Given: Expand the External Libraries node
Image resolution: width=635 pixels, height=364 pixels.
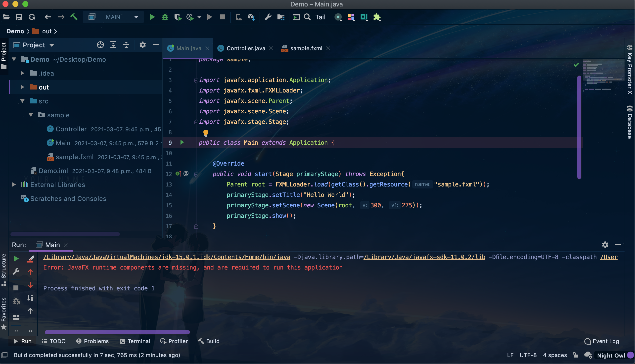Looking at the screenshot, I should 14,184.
